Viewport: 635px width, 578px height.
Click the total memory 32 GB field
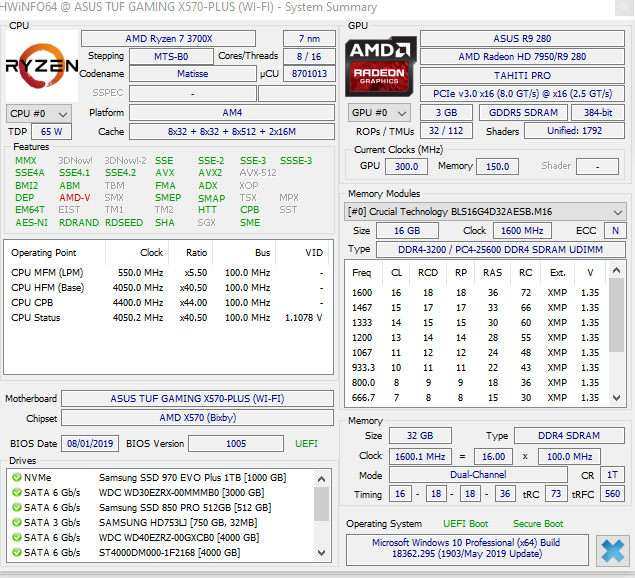click(x=420, y=435)
